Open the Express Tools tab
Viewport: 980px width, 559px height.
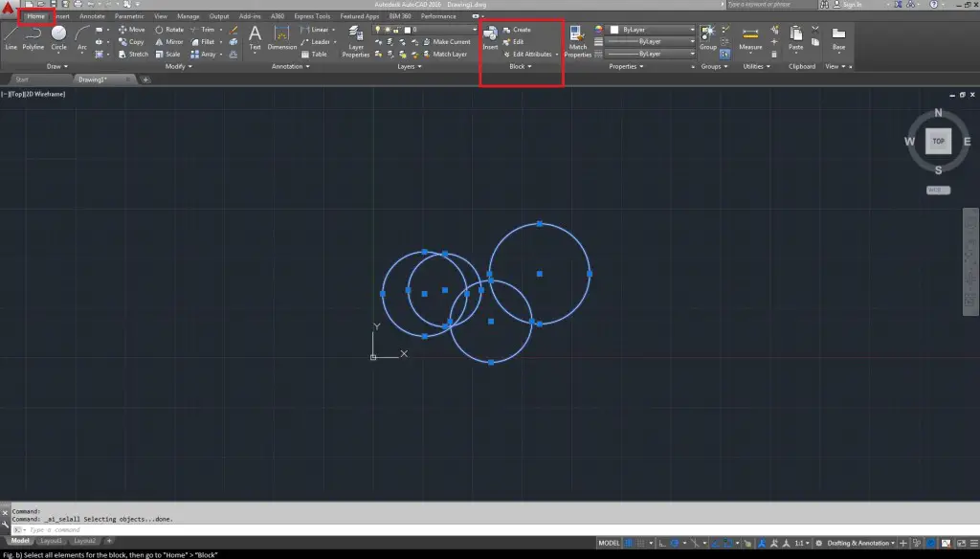pyautogui.click(x=312, y=16)
